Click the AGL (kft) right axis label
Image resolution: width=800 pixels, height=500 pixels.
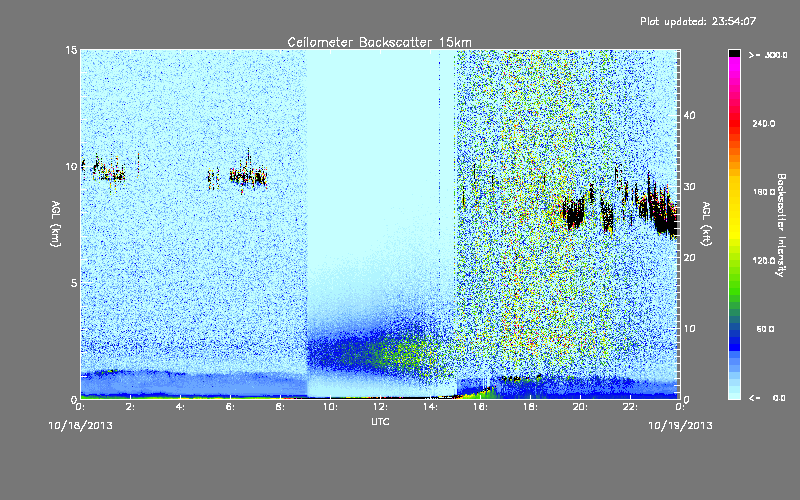click(706, 223)
